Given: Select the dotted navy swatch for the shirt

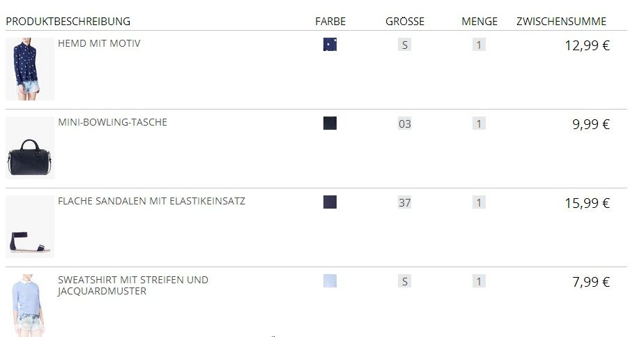Looking at the screenshot, I should click(x=330, y=45).
